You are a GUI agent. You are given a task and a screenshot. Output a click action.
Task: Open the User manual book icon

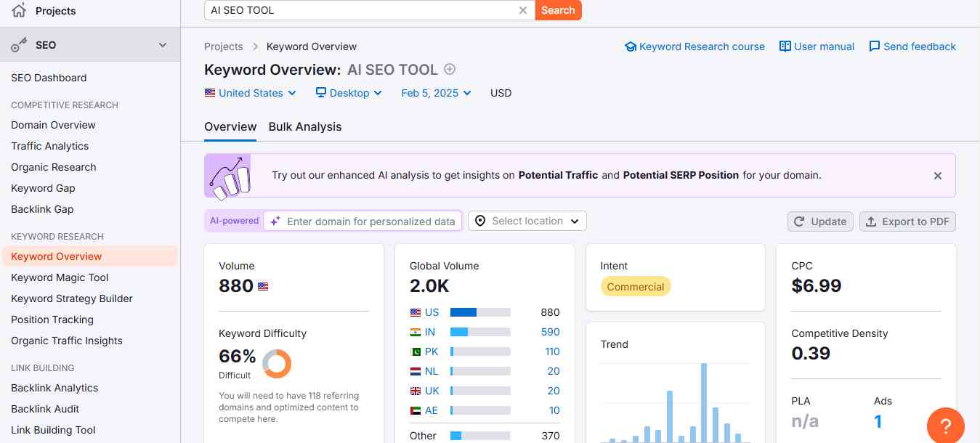coord(785,46)
